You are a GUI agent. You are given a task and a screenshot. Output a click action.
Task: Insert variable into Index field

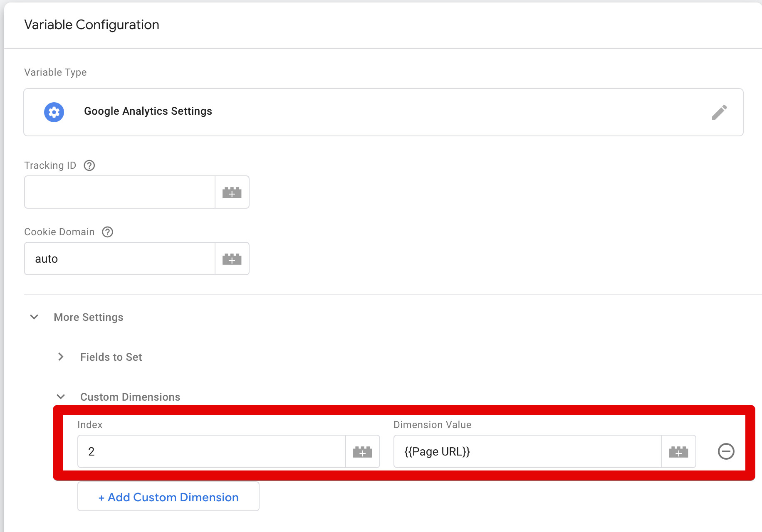point(362,452)
